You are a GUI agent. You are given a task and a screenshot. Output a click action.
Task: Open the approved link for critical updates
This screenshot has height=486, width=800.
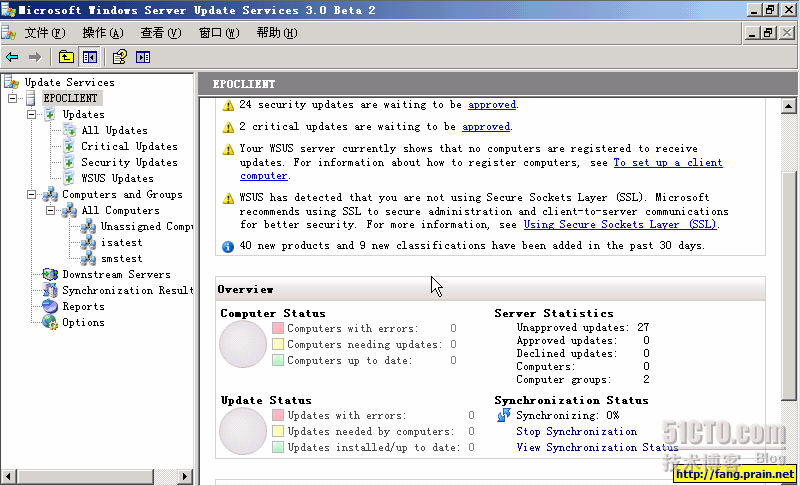click(486, 126)
